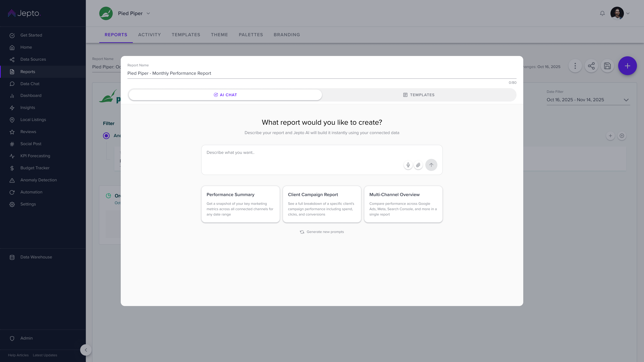
Task: Open Anomaly Detection from sidebar
Action: click(43, 180)
